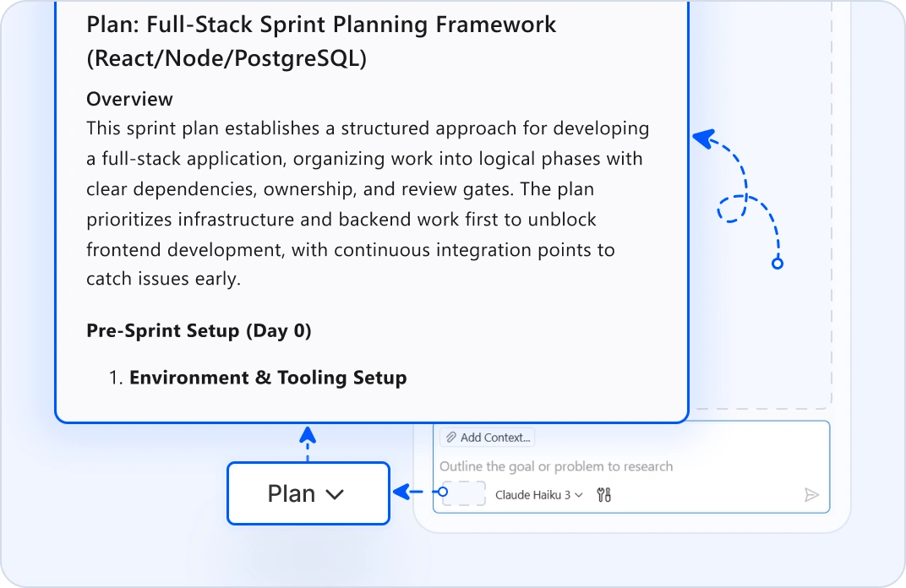
Task: Open the tools settings icon beside Claude Haiku 3
Action: [x=603, y=495]
